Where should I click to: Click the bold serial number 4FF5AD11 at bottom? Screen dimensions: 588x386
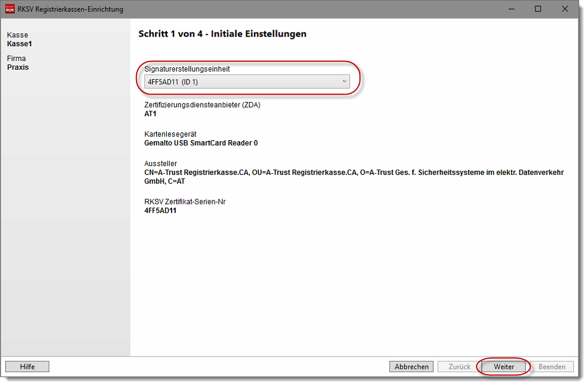click(160, 210)
